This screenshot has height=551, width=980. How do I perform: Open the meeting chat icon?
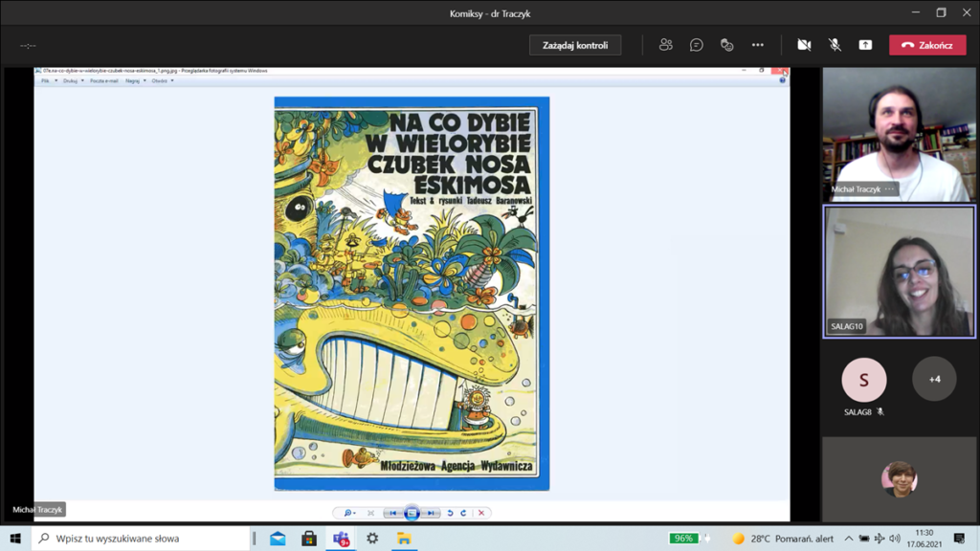click(697, 45)
